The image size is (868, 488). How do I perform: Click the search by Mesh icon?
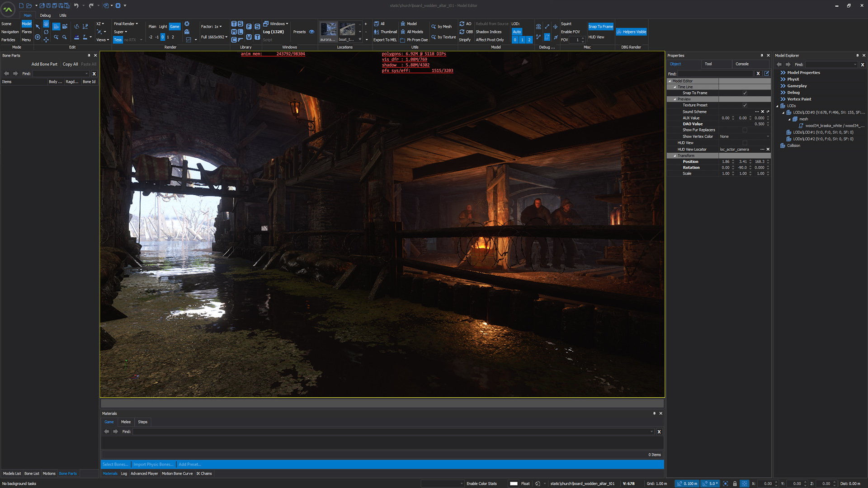tap(434, 27)
